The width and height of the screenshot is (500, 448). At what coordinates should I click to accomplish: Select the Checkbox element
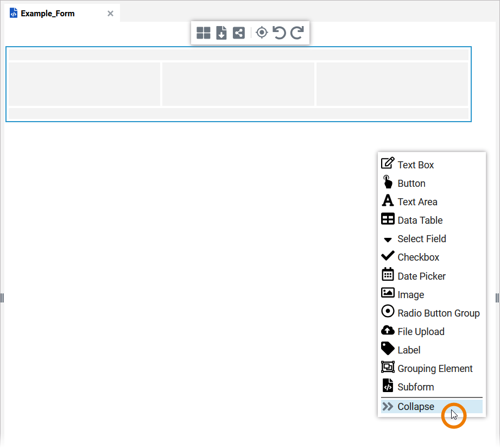coord(418,257)
